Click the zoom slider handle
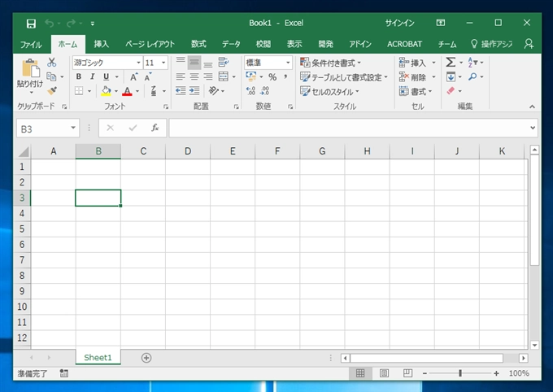The image size is (553, 392). tap(460, 373)
